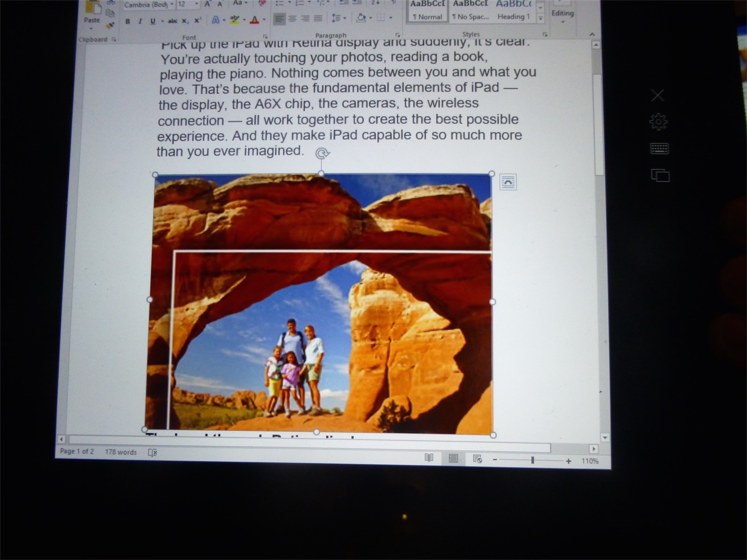The height and width of the screenshot is (560, 747).
Task: Expand the underline style dropdown arrow
Action: tap(162, 21)
